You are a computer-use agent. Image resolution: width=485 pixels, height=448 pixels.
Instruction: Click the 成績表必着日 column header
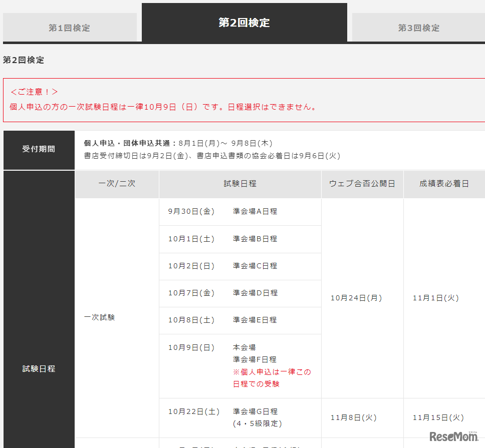(x=443, y=184)
